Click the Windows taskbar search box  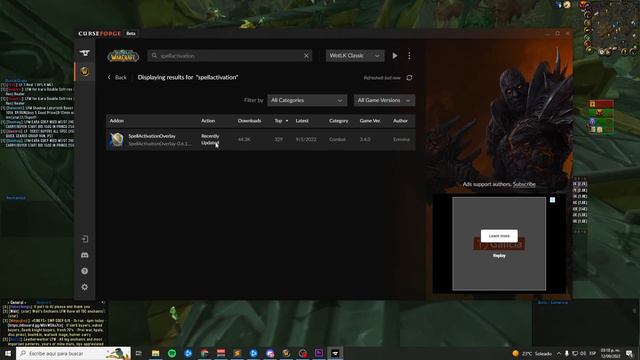73,353
